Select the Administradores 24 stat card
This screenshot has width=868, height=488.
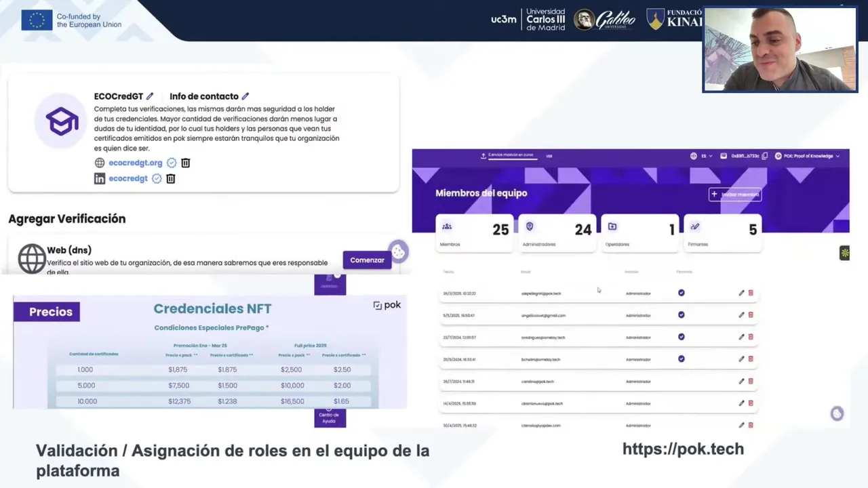pos(557,233)
